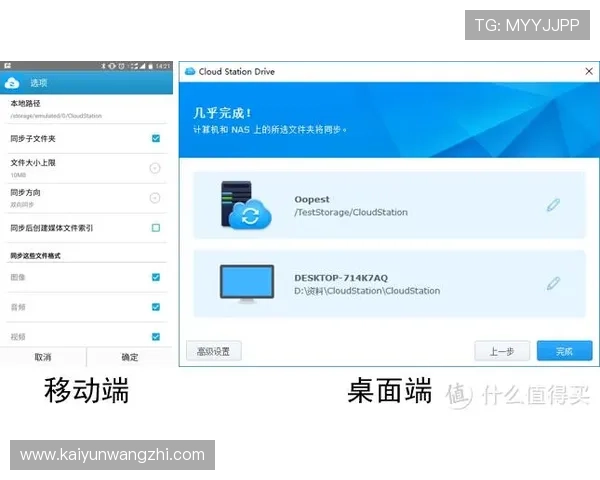The width and height of the screenshot is (600, 480).
Task: Tap the battery icon in phone status bar
Action: click(151, 66)
